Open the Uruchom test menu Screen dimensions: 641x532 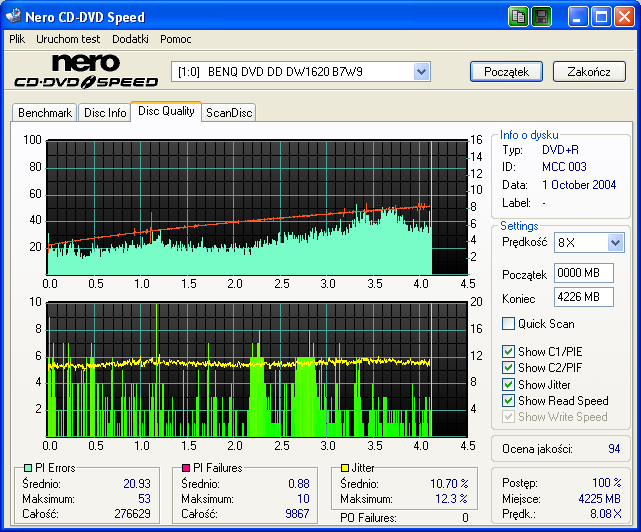[x=68, y=39]
